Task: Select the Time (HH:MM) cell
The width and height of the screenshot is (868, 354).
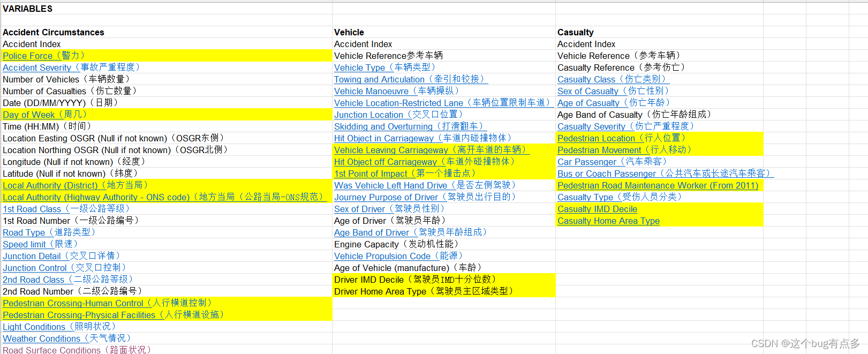Action: (167, 126)
